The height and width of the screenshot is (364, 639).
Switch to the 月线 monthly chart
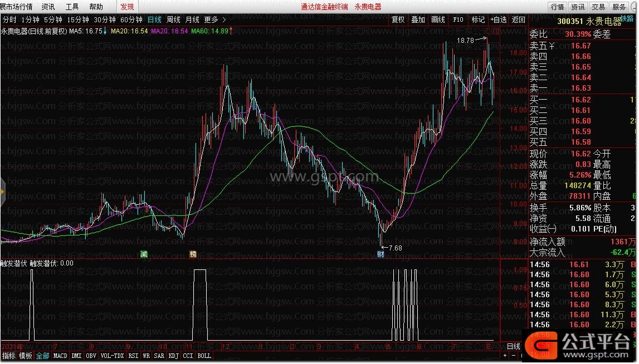click(x=192, y=19)
